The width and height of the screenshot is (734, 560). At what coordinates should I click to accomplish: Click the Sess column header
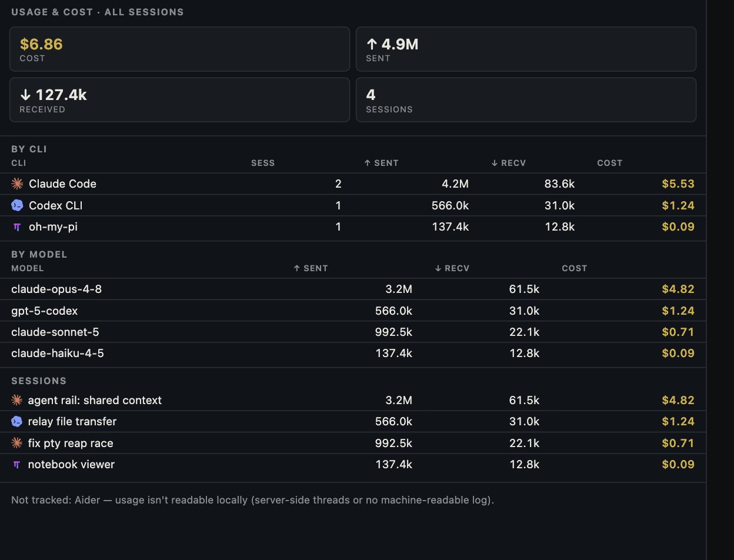[263, 163]
